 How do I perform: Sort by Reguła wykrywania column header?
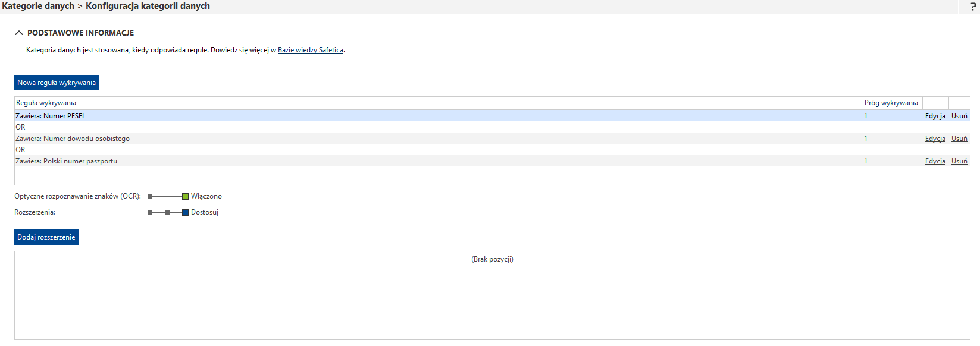coord(46,103)
